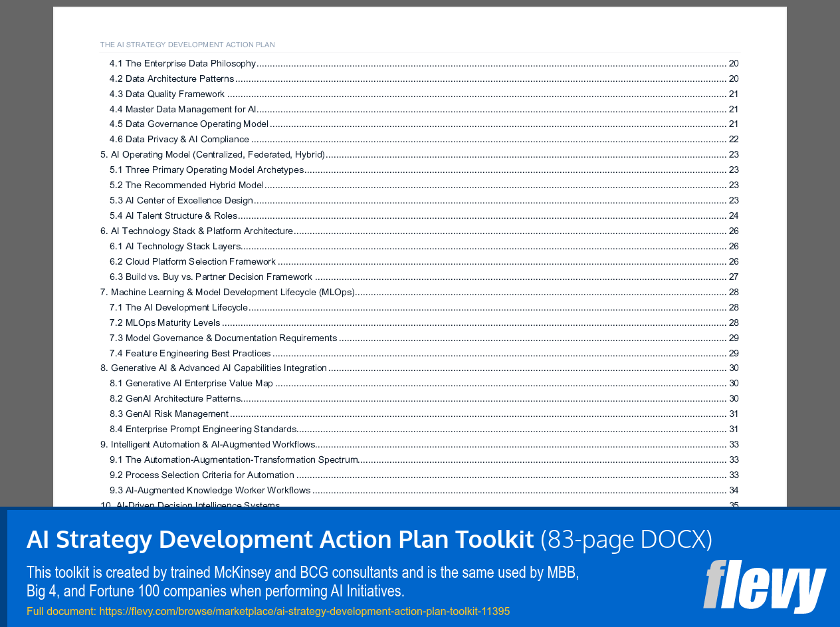This screenshot has height=627, width=840.
Task: Select '8.4 Enterprise Prompt Engineering Standards' entry
Action: point(198,429)
